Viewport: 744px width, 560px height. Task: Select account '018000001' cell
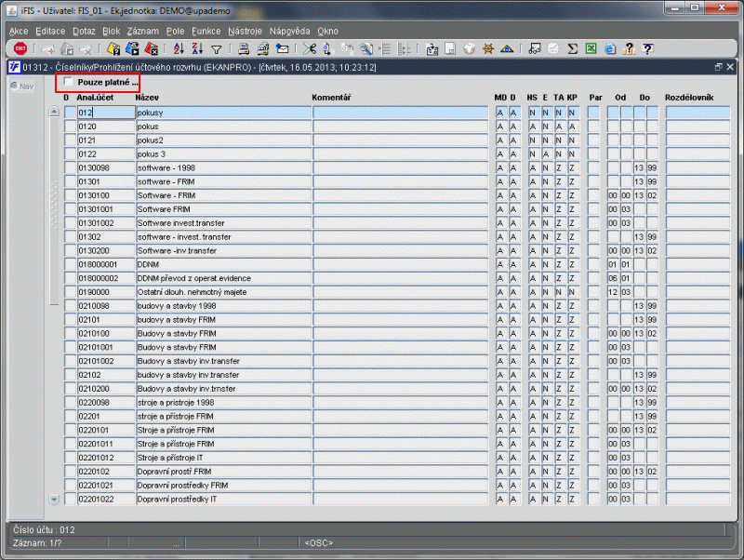tap(106, 264)
